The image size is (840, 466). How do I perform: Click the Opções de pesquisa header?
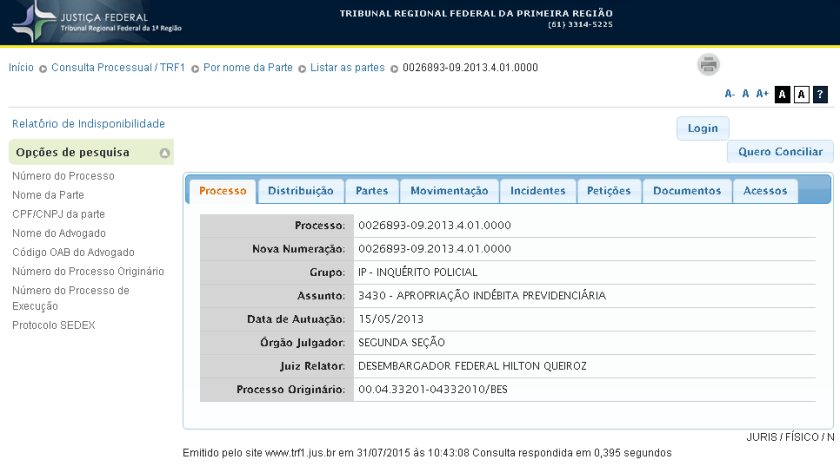click(91, 152)
